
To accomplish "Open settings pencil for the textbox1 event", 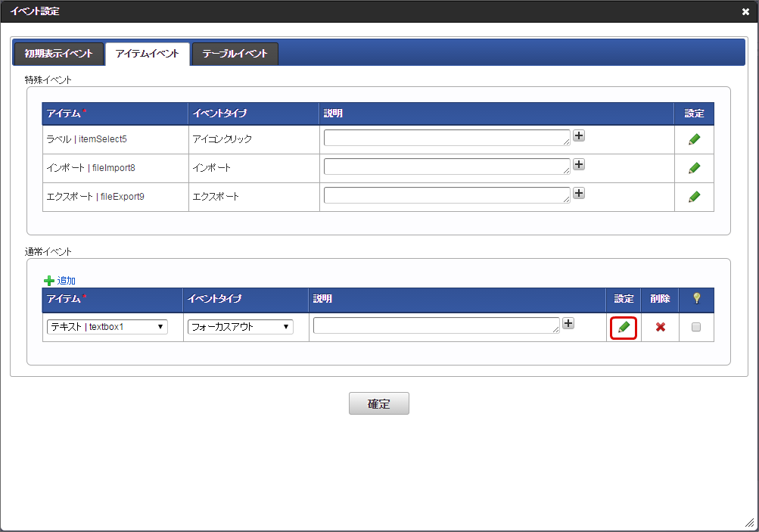I will pos(624,327).
